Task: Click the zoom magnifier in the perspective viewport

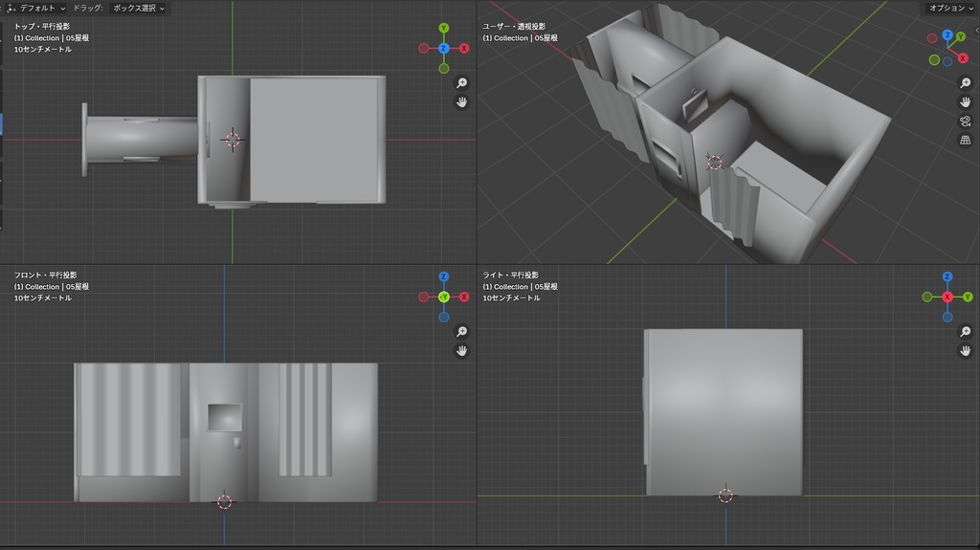Action: tap(965, 83)
